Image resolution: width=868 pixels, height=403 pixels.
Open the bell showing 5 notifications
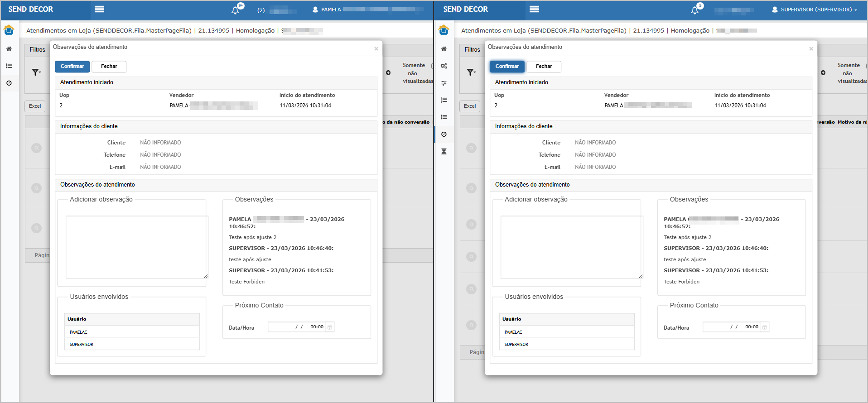tap(694, 10)
